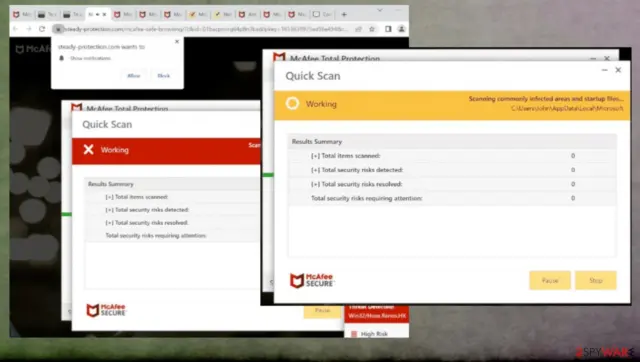Click the red X Working status icon
This screenshot has width=640, height=362.
pos(89,150)
